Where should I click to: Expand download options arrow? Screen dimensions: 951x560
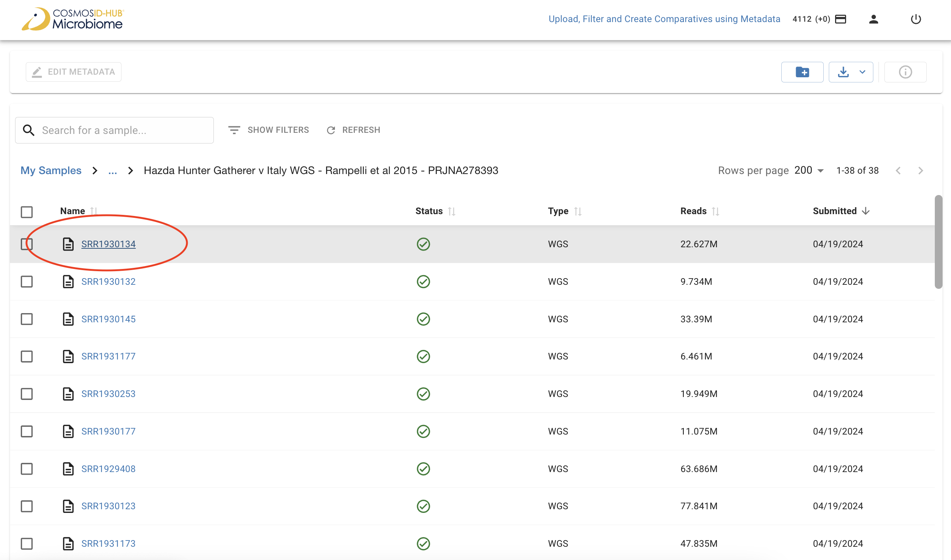tap(862, 72)
